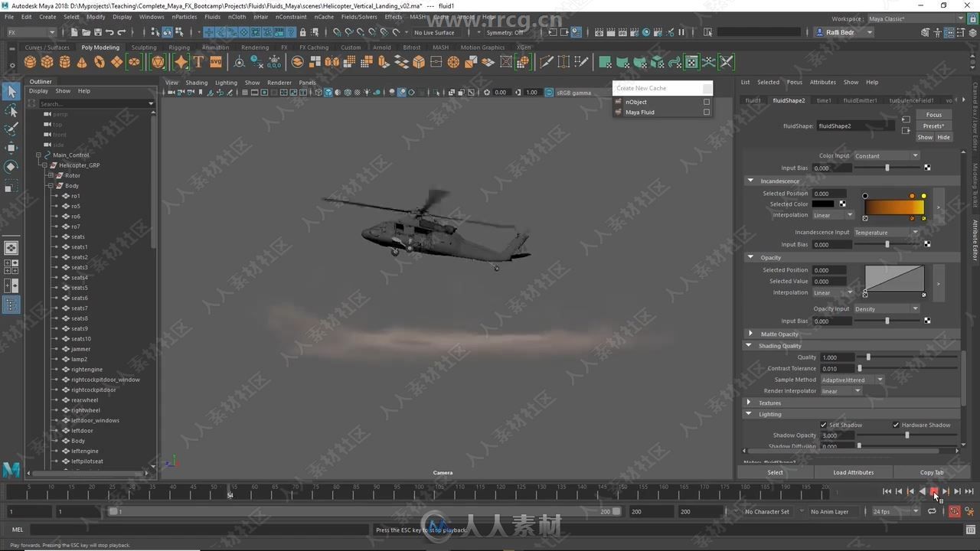Click the Maya logo icon bottom-left
The image size is (980, 551).
pos(11,469)
